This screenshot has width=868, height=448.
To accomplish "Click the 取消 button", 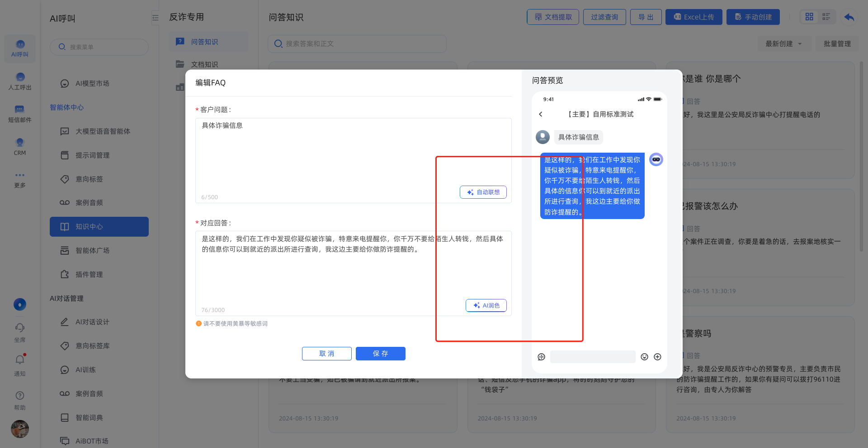I will click(326, 353).
